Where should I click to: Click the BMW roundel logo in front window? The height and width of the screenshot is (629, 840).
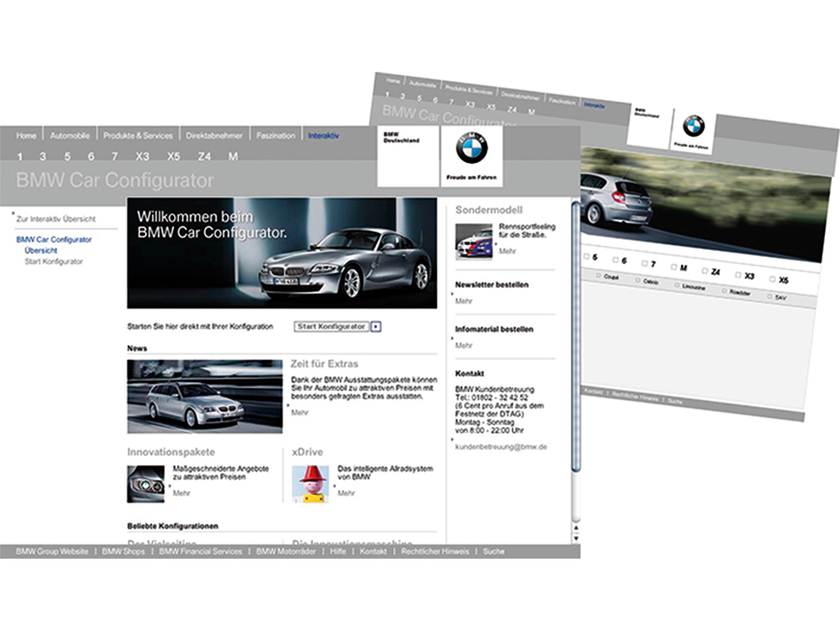[471, 148]
